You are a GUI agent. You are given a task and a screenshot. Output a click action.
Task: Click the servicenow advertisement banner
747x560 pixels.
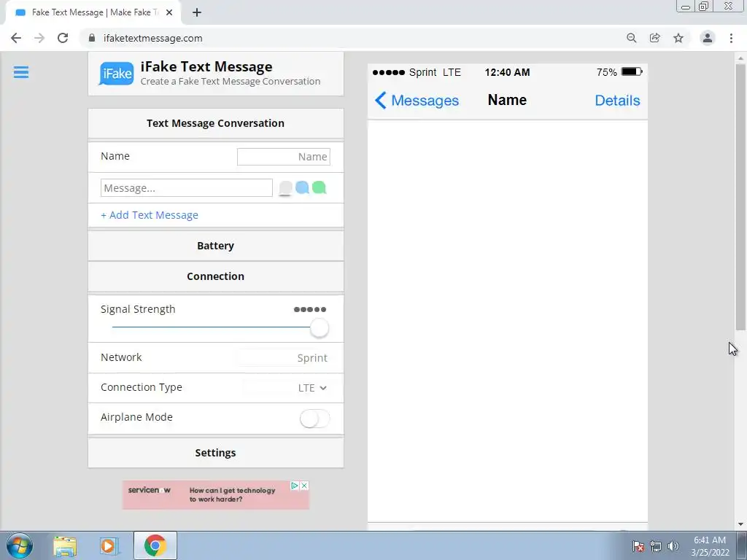click(216, 495)
